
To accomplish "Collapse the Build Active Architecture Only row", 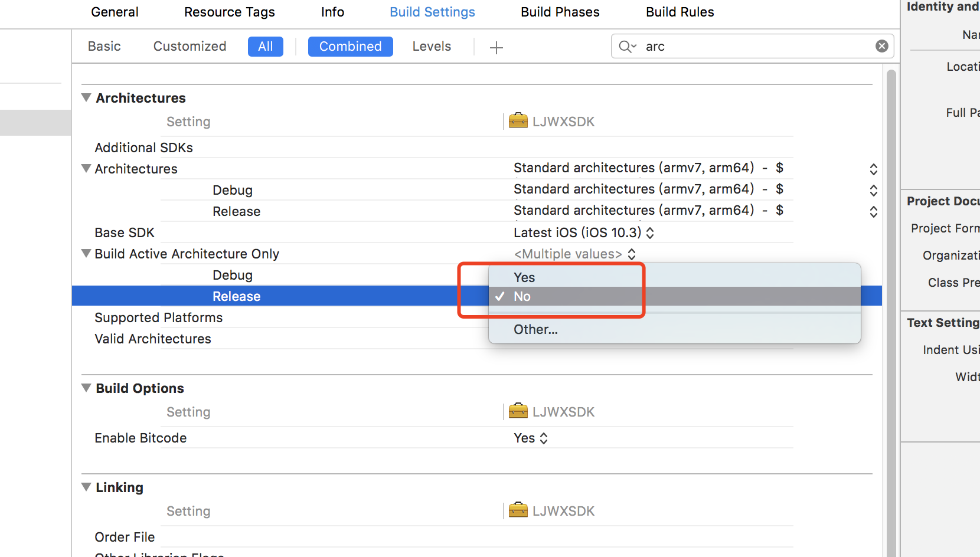I will pos(86,254).
